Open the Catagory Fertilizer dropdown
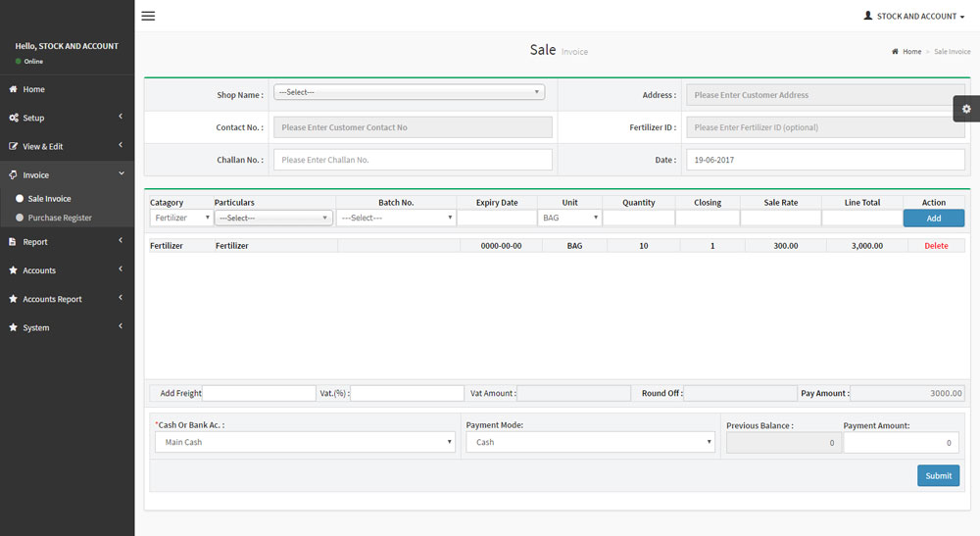Viewport: 980px width, 536px height. 181,218
